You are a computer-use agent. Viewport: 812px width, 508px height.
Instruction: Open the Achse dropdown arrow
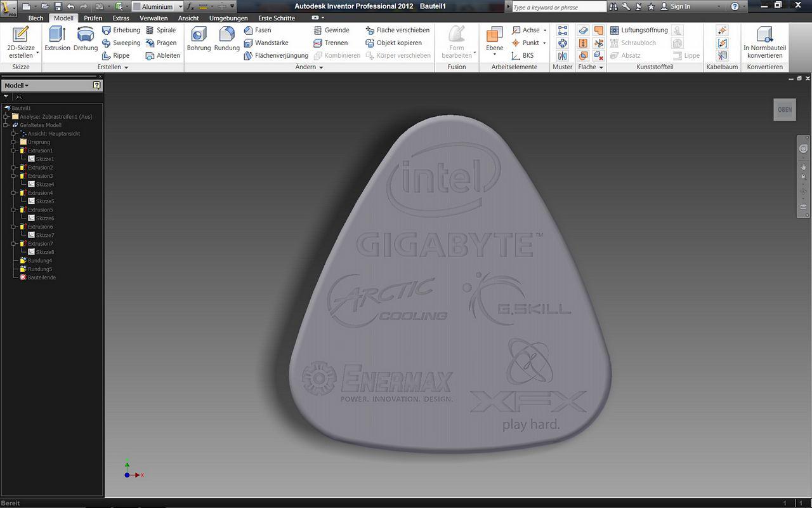544,30
